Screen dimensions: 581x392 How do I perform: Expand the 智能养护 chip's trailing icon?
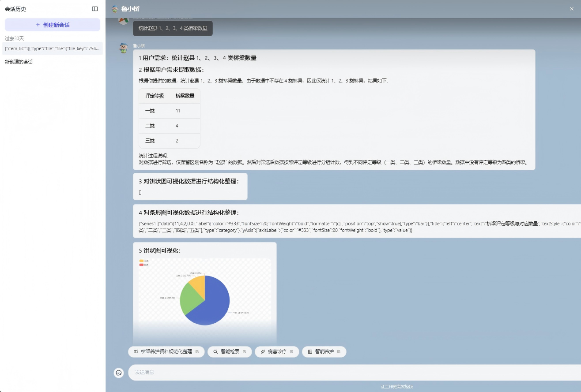339,352
